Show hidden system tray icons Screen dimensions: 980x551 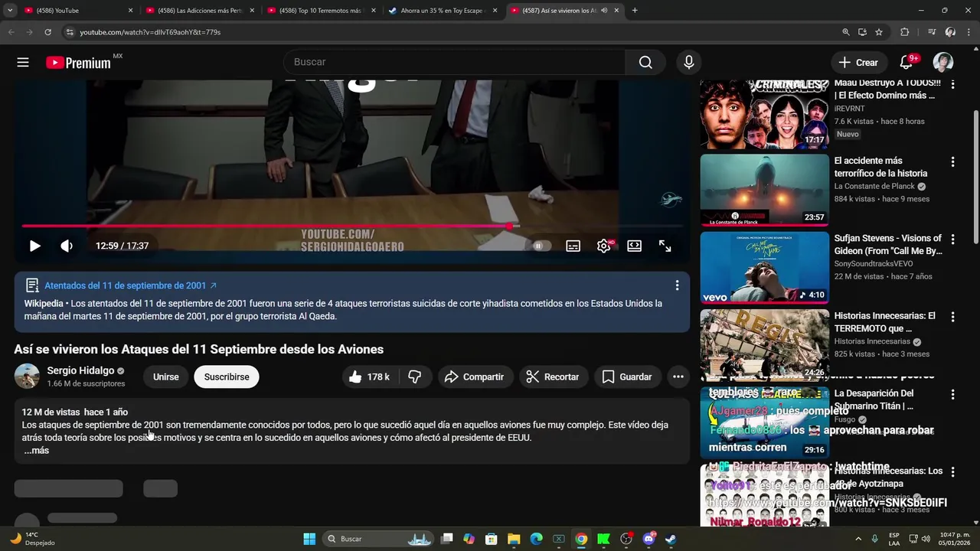(x=857, y=539)
